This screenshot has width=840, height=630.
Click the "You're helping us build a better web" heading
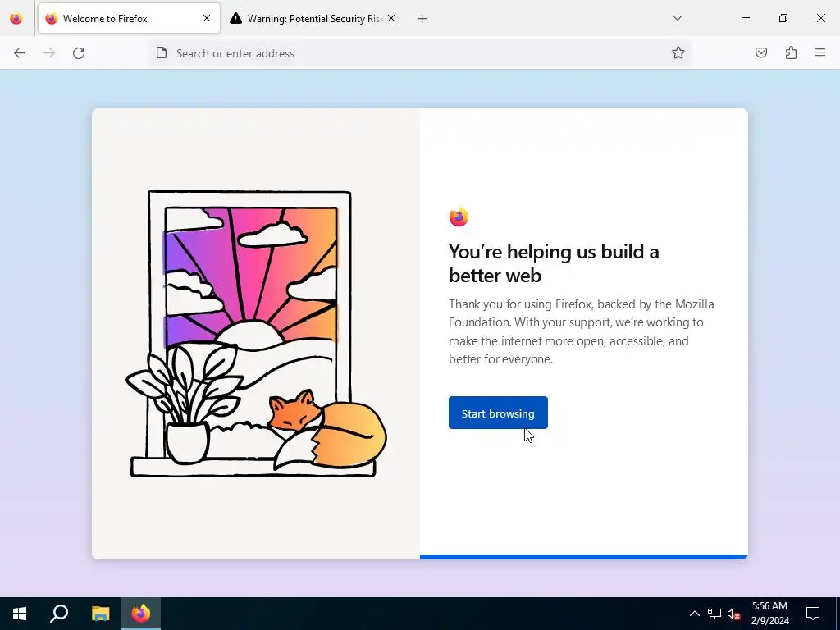tap(554, 263)
